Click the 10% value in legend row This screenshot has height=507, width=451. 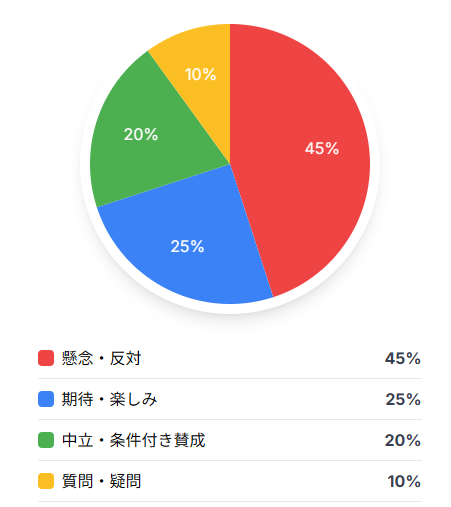[404, 482]
